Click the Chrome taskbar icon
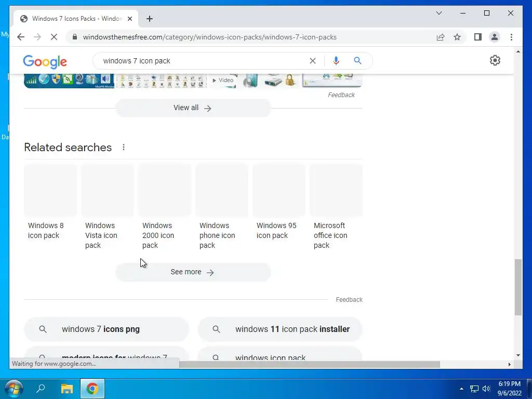 (92, 389)
